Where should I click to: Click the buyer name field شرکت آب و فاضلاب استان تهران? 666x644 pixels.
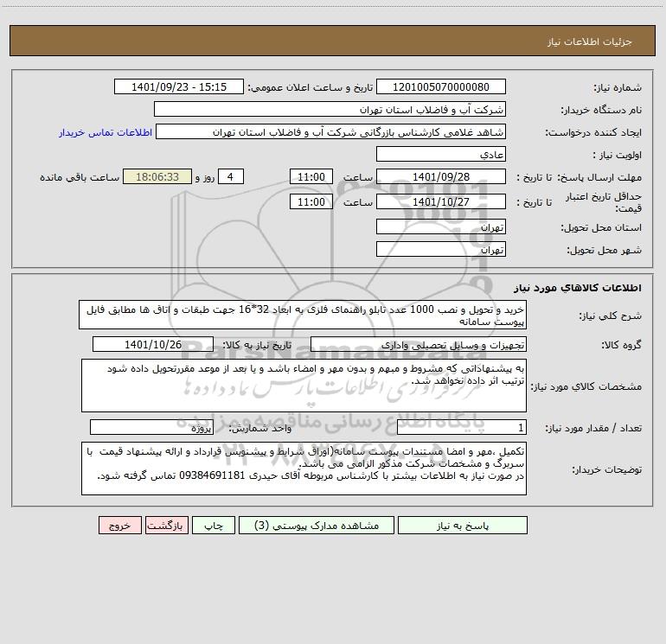[330, 109]
